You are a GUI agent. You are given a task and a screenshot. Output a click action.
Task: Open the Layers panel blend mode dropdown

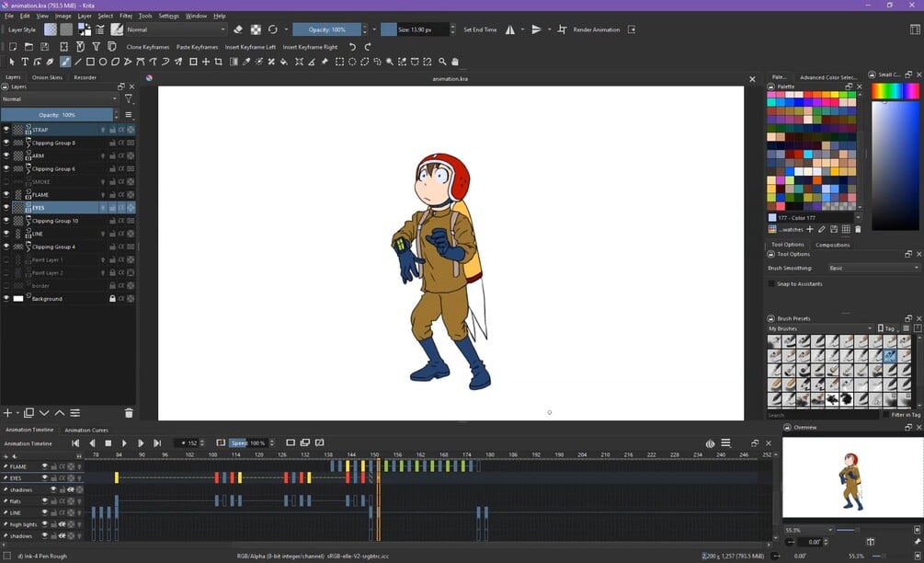click(x=60, y=99)
